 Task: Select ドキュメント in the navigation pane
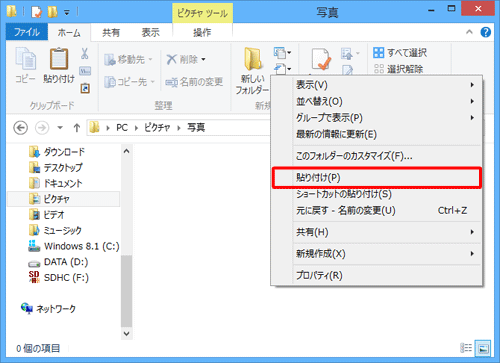[x=55, y=183]
